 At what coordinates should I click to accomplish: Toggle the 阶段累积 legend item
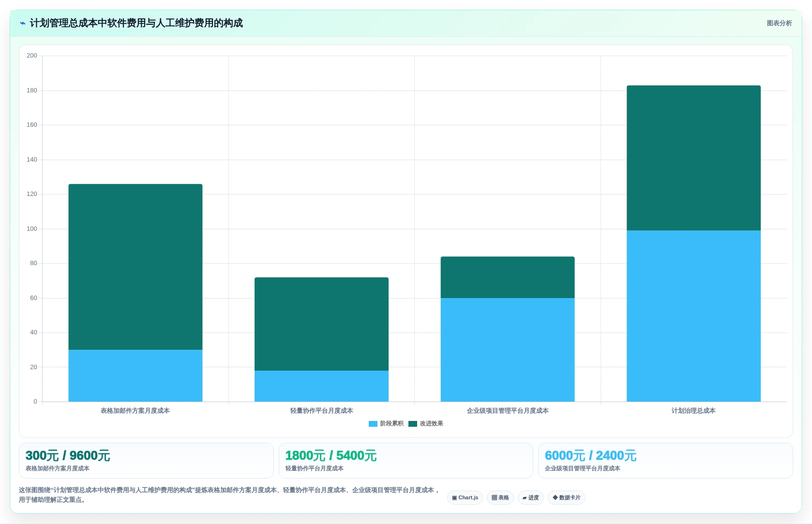[386, 423]
